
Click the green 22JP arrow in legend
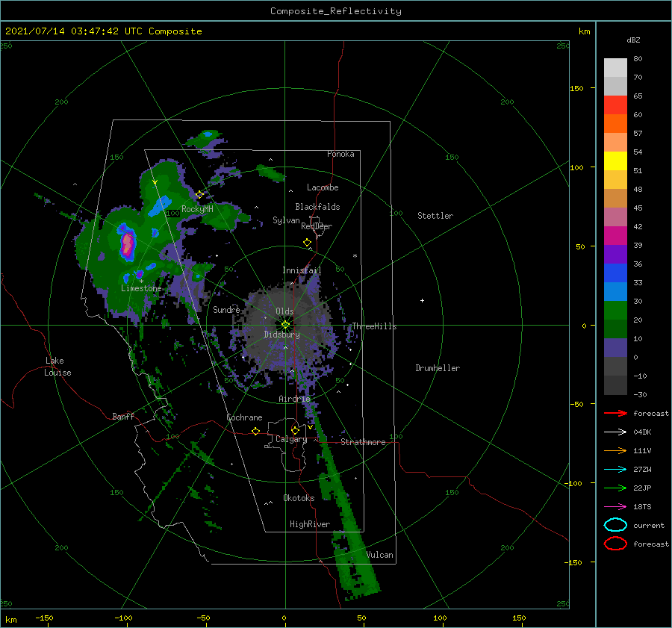click(615, 488)
